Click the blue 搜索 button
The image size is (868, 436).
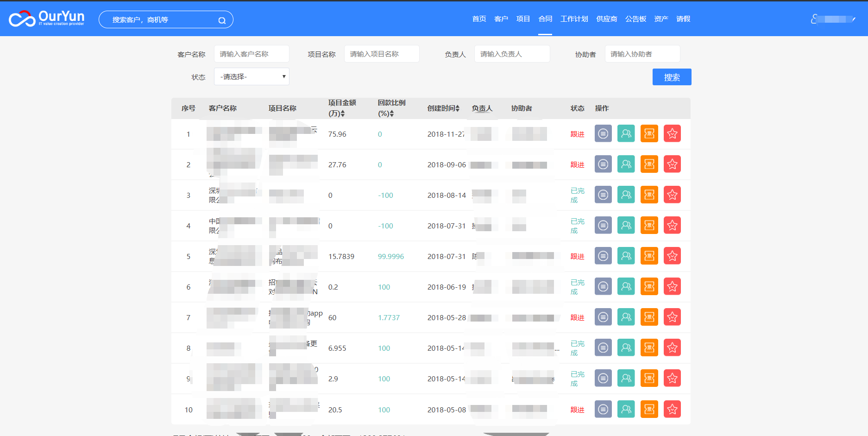[x=672, y=77]
